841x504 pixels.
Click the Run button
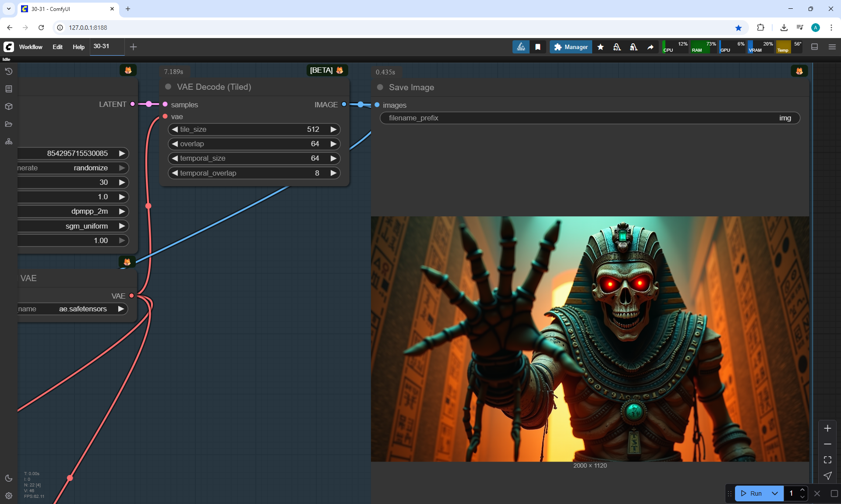click(x=752, y=493)
